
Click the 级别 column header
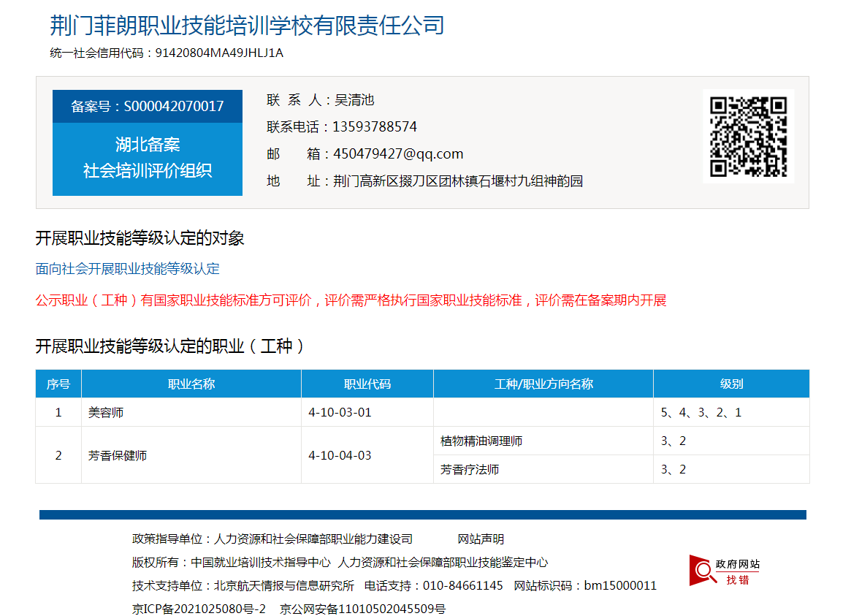pos(731,384)
